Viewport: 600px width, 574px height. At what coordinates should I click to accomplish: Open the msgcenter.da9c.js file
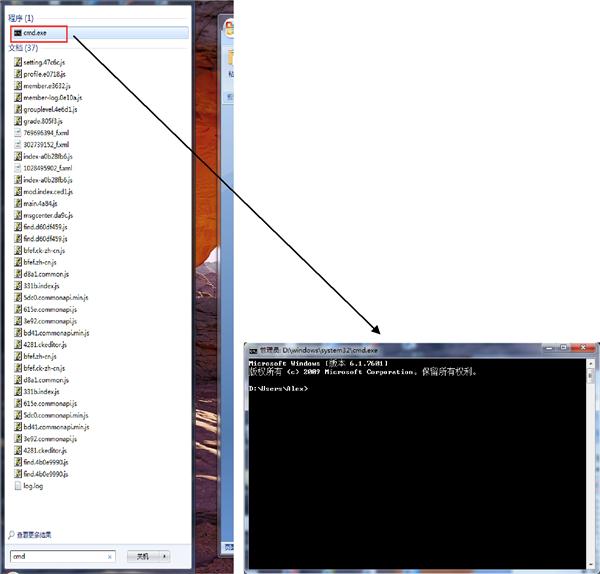[44, 215]
